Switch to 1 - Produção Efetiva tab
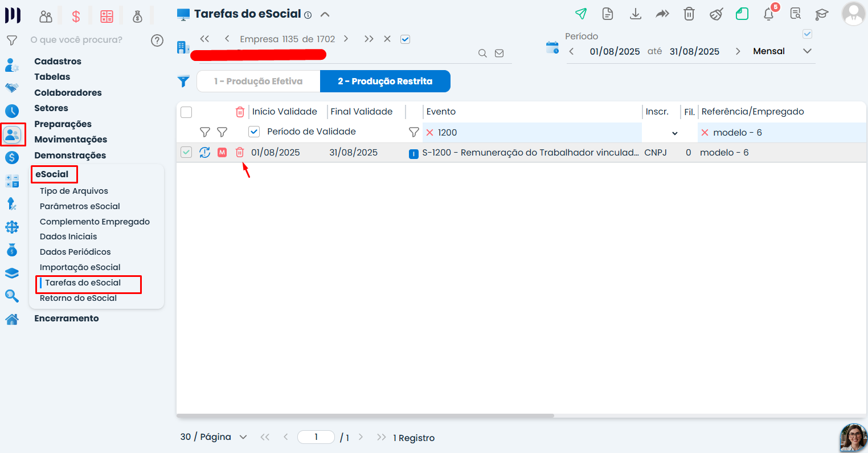The width and height of the screenshot is (868, 453). [259, 81]
